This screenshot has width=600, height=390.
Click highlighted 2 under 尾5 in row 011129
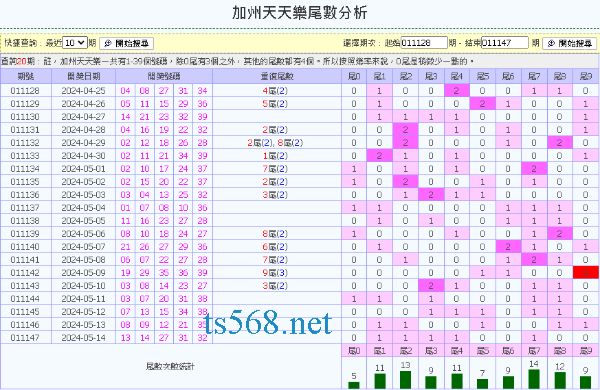tap(482, 104)
